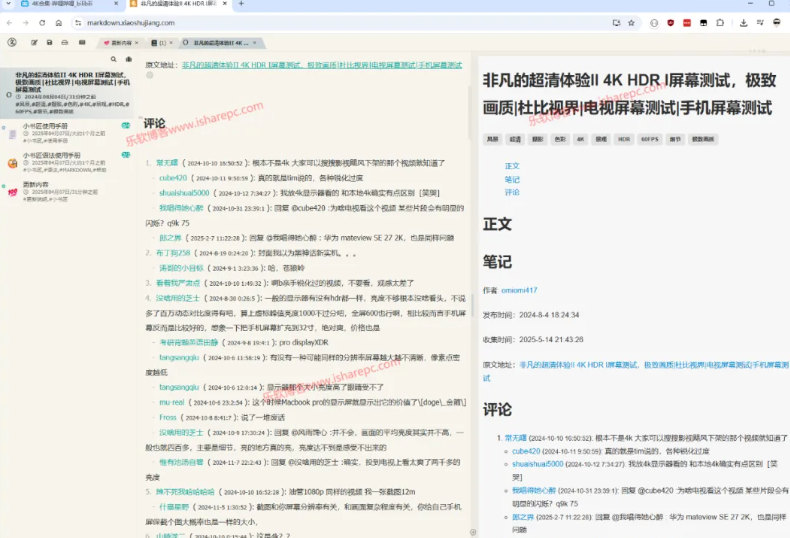Go to the browser home icon
Viewport: 790px width, 538px height.
click(x=59, y=23)
